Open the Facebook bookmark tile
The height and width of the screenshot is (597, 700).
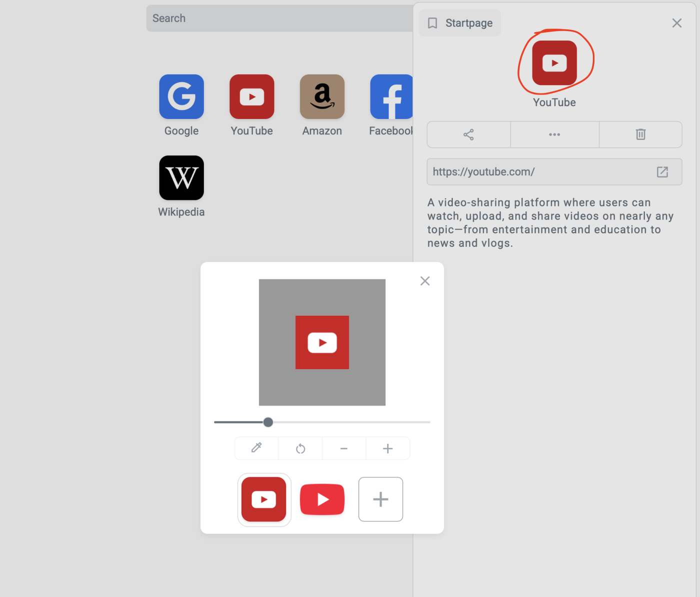391,96
